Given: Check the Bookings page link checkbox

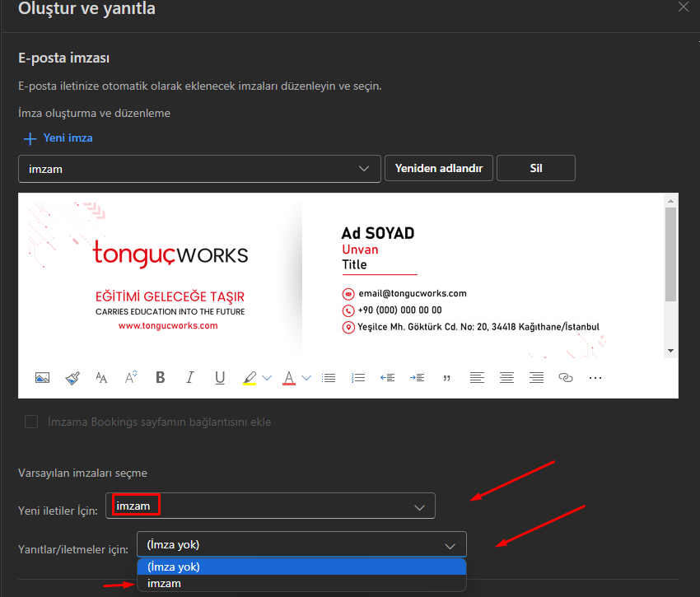Looking at the screenshot, I should (32, 422).
